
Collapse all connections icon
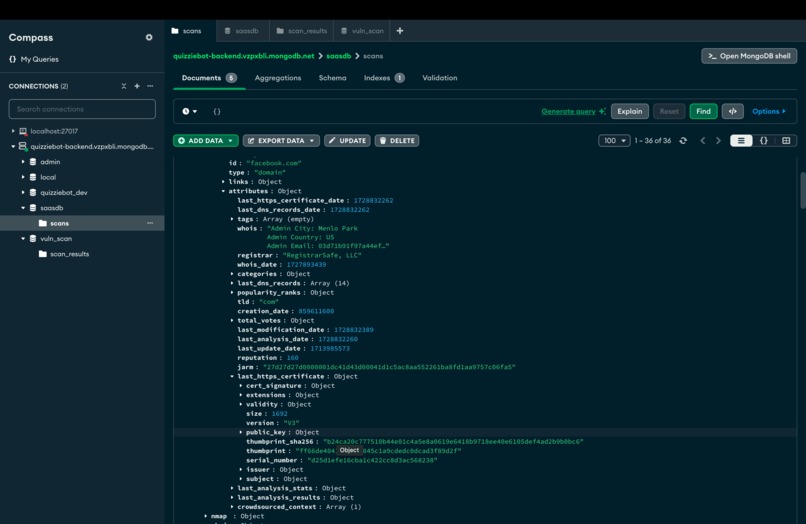[123, 86]
